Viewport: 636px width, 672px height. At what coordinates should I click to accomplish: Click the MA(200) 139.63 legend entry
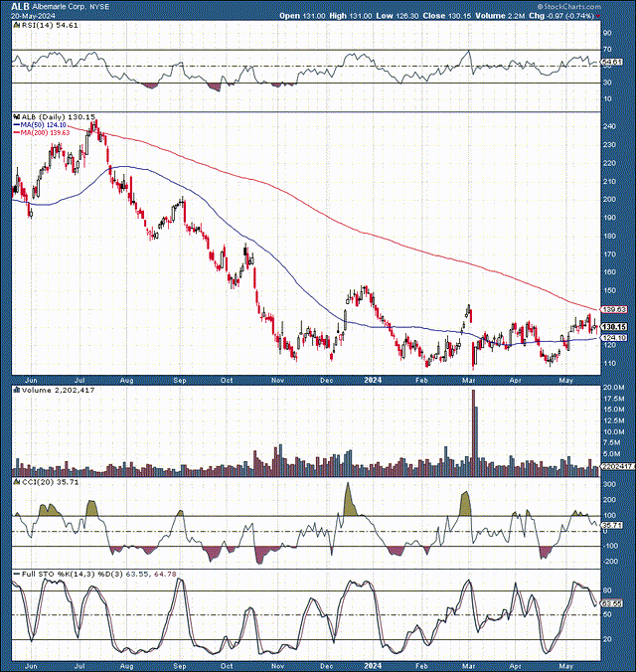(x=42, y=132)
